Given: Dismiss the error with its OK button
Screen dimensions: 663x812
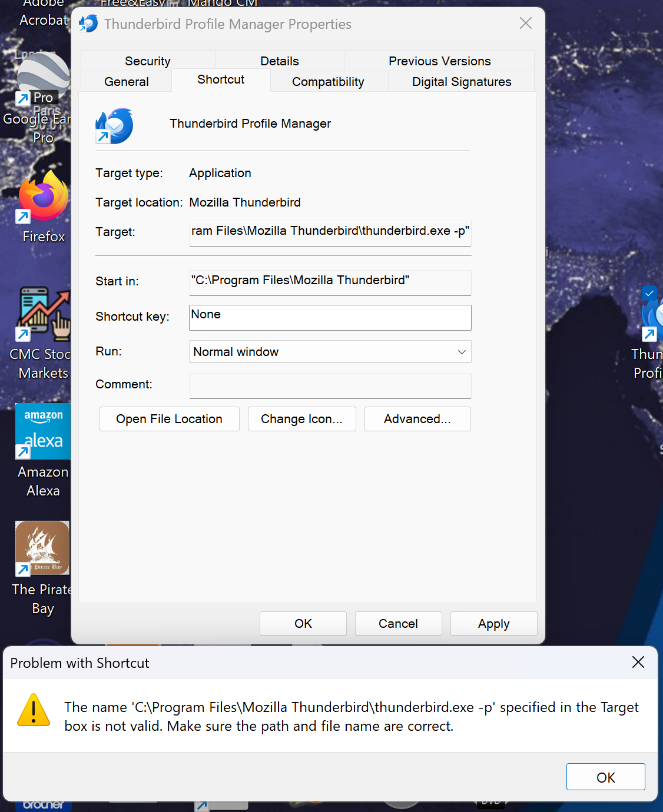Looking at the screenshot, I should coord(605,777).
